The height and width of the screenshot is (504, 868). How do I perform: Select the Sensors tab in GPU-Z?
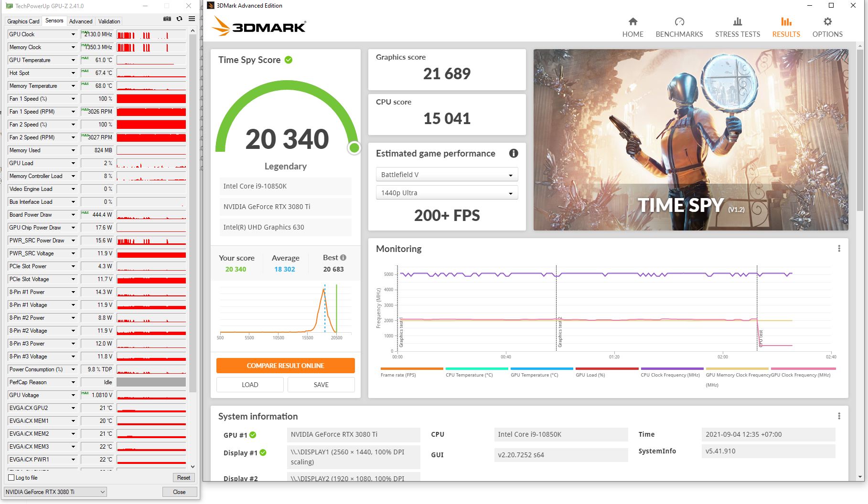(x=54, y=21)
